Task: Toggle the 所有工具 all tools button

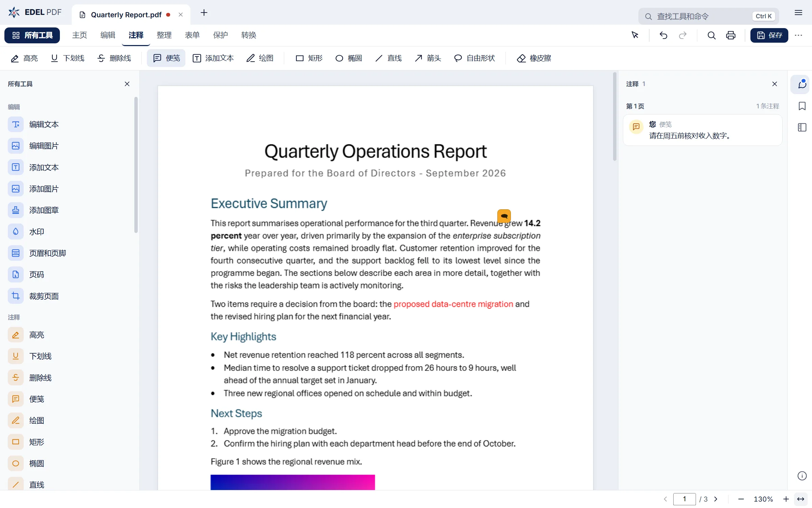Action: pos(32,35)
